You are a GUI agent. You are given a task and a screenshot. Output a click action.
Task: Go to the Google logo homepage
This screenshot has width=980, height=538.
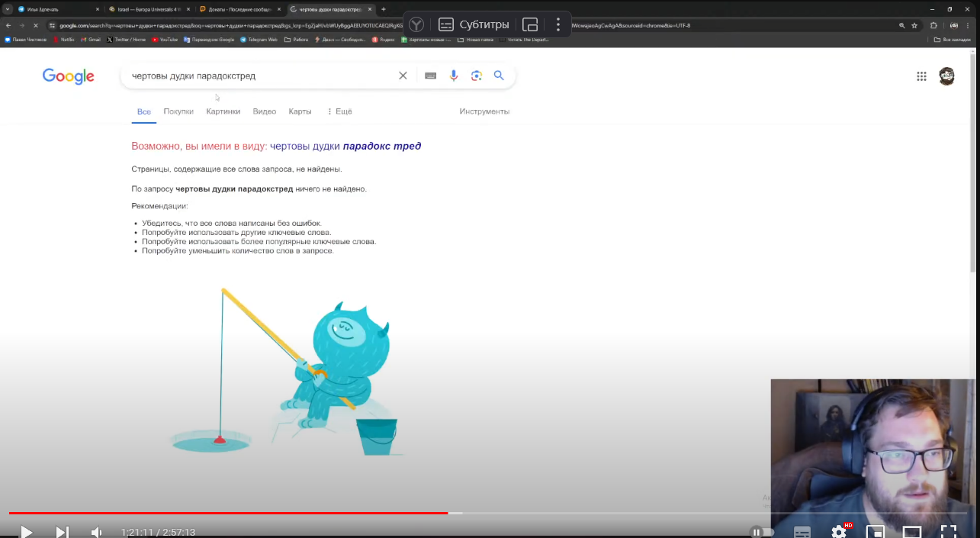pyautogui.click(x=69, y=76)
